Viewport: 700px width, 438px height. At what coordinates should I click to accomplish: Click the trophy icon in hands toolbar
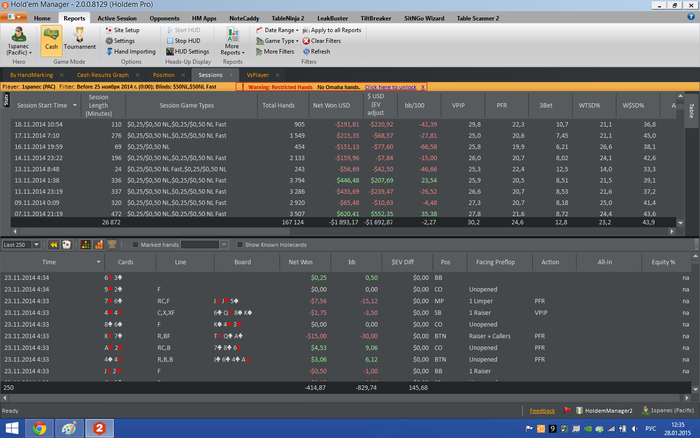pyautogui.click(x=112, y=245)
